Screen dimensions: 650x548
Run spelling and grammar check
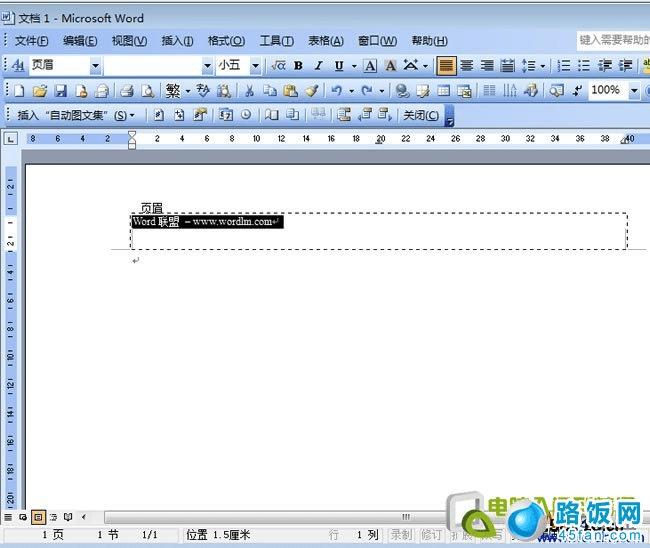coord(203,91)
